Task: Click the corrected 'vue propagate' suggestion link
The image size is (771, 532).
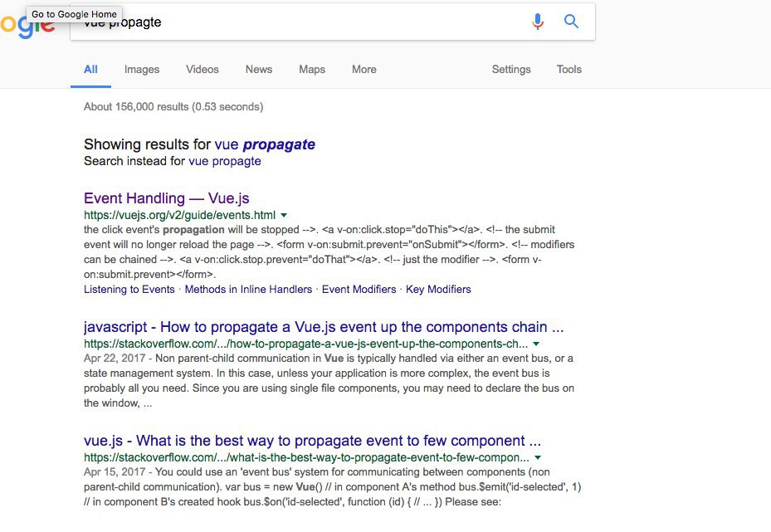Action: (265, 144)
